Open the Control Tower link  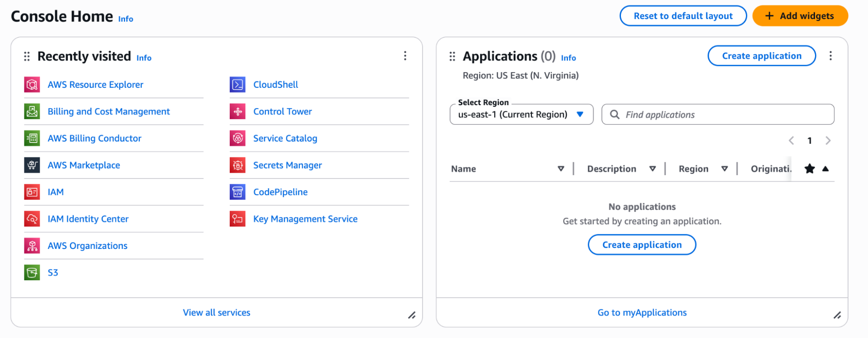(x=283, y=112)
